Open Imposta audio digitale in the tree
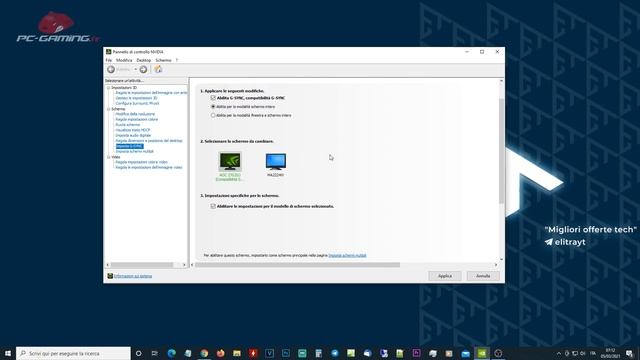 click(x=133, y=136)
